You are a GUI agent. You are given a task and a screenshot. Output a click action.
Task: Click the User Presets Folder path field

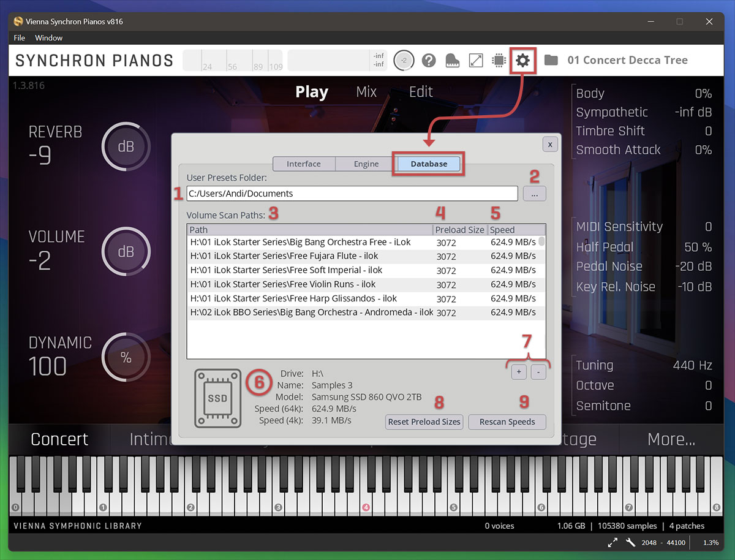[x=352, y=194]
